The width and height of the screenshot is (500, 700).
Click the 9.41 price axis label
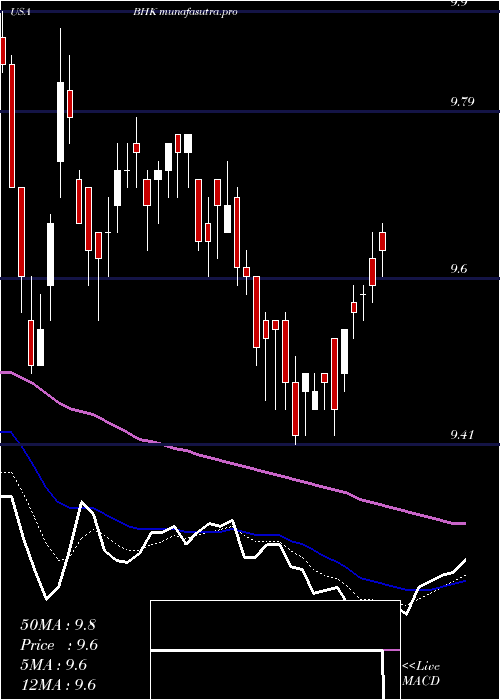(462, 434)
